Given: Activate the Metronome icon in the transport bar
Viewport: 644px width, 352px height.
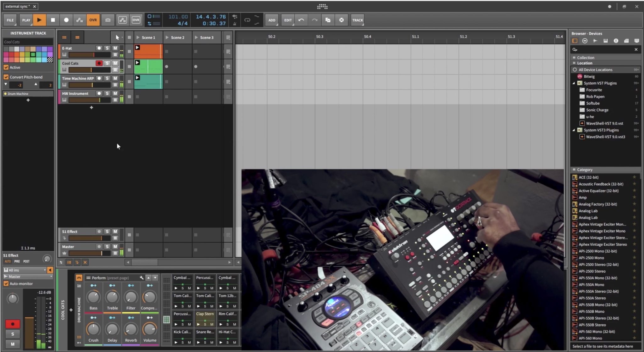Looking at the screenshot, I should pos(235,24).
